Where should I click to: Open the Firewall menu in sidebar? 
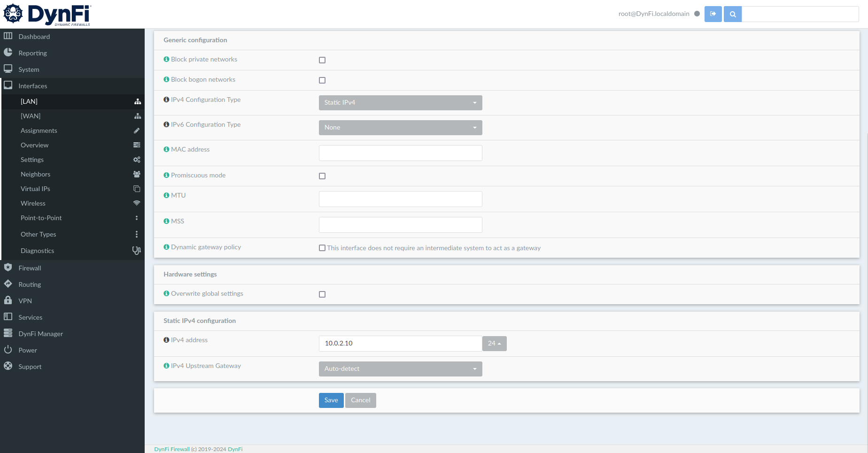(x=30, y=268)
